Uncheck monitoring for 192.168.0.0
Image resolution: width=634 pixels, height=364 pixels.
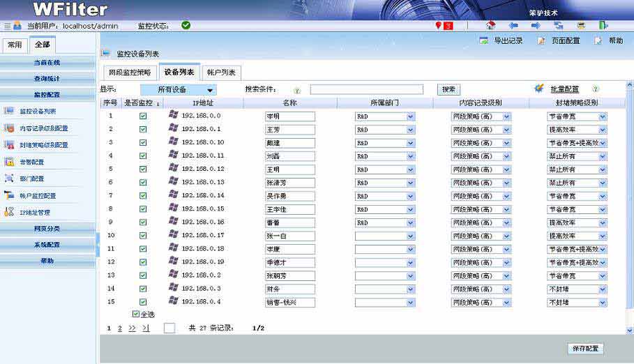pos(143,116)
